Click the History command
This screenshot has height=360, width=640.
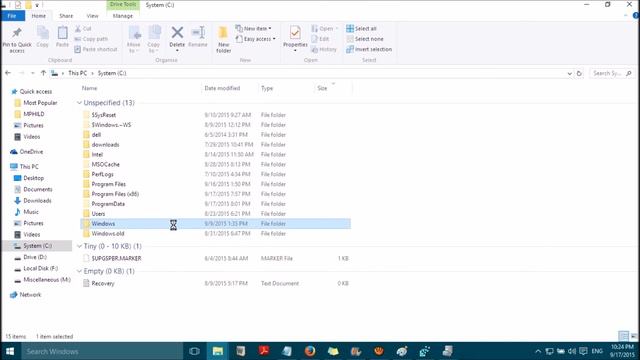(324, 49)
